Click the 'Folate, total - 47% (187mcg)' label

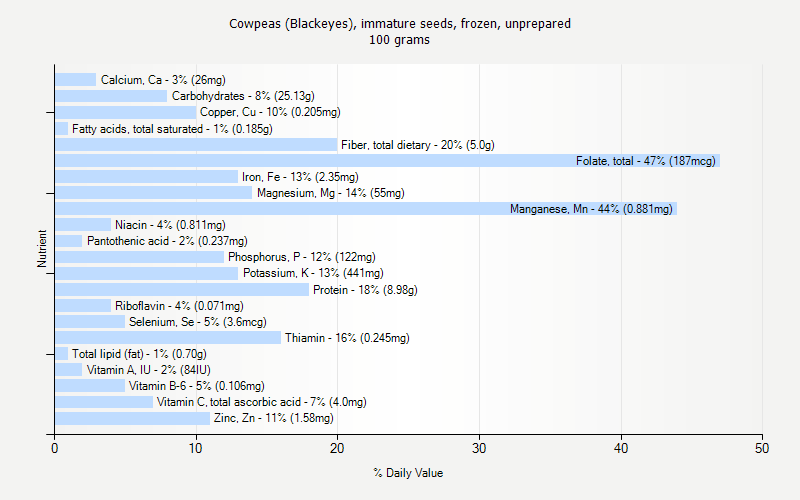click(646, 161)
